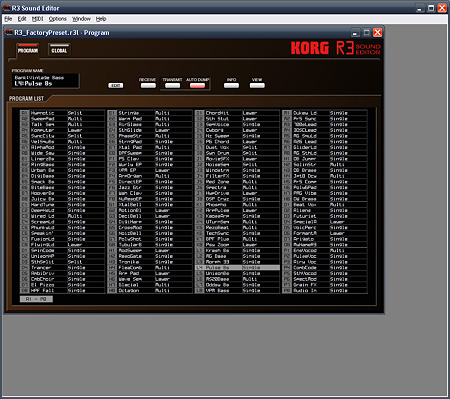Viewport: 450px width, 399px height.
Task: Switch to the PROGRAM tab
Action: (28, 50)
